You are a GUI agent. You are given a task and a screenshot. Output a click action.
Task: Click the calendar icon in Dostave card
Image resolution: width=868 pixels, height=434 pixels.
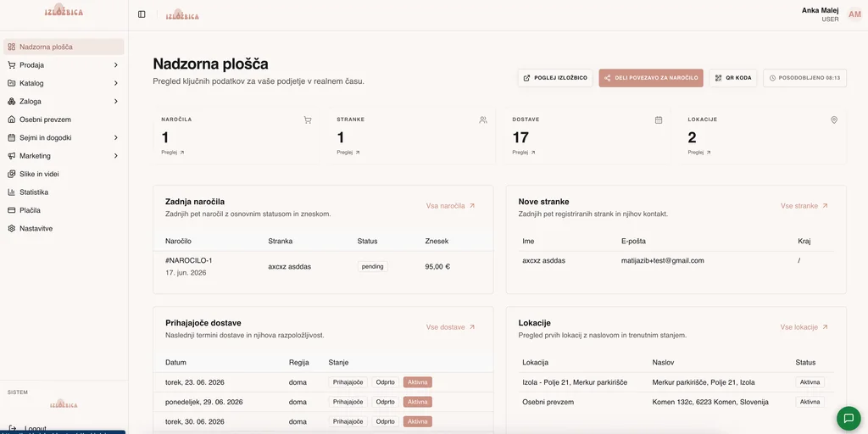click(659, 120)
